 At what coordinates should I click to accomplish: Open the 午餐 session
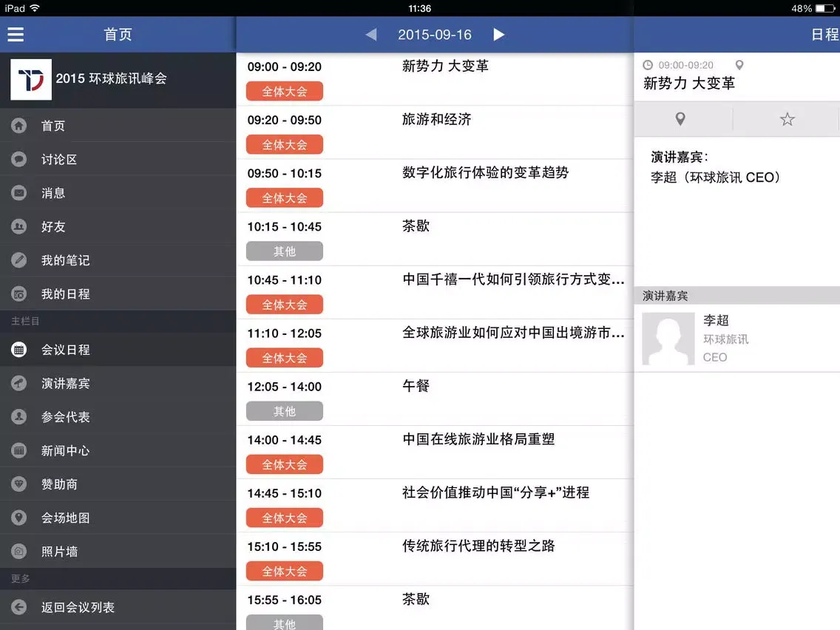435,399
